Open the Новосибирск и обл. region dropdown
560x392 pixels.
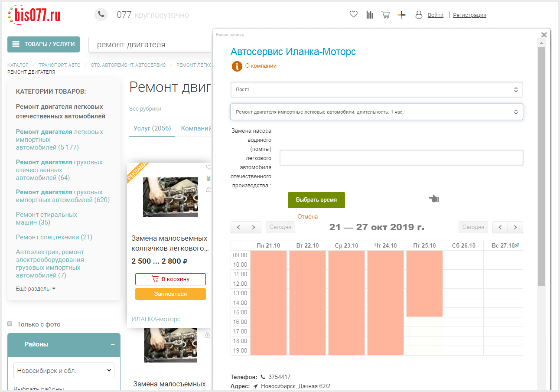coord(64,371)
